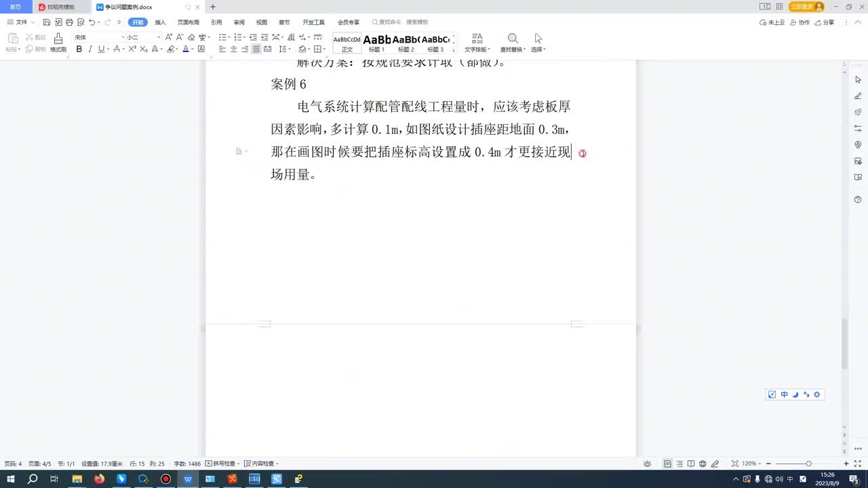Click the new tab plus button
868x488 pixels.
(213, 7)
